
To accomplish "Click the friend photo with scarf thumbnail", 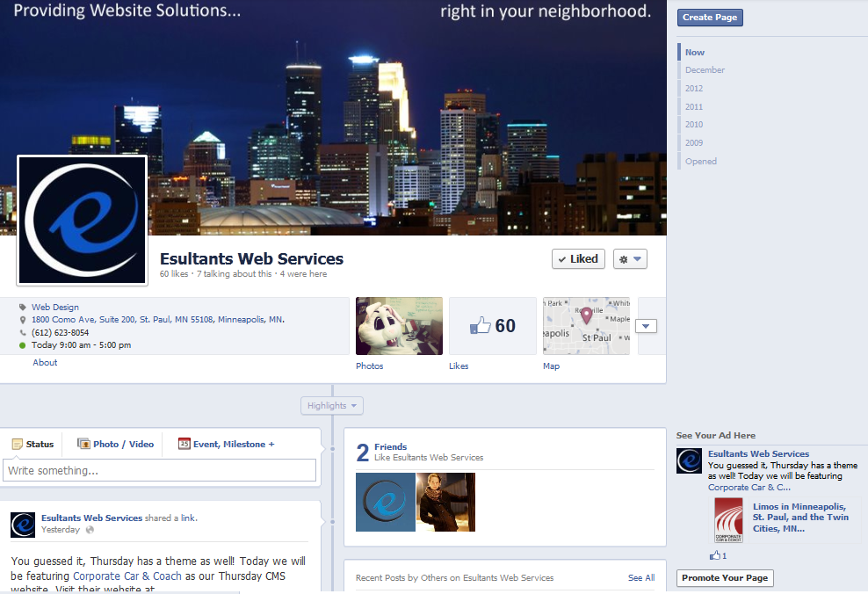I will tap(445, 502).
